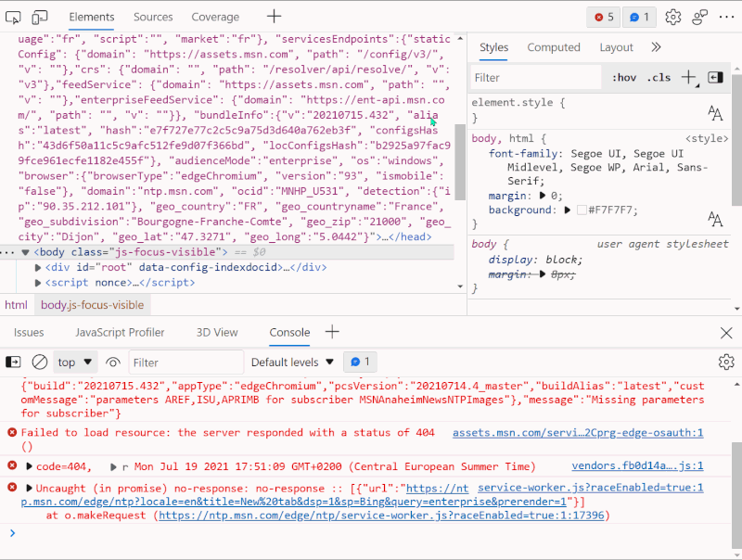
Task: Click the #F7F7F7 background color swatch
Action: [x=581, y=210]
